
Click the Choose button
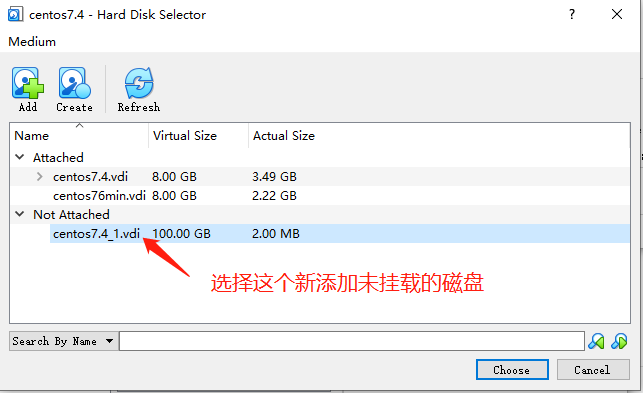tap(512, 370)
